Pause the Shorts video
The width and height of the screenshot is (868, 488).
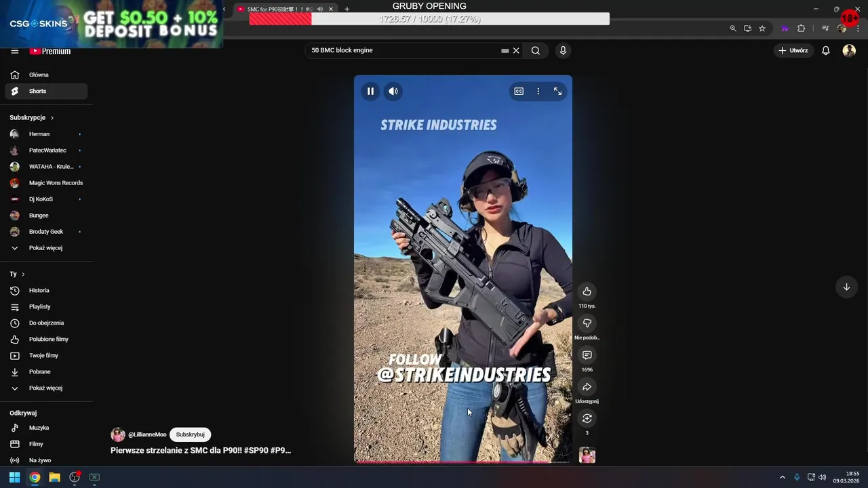coord(370,91)
